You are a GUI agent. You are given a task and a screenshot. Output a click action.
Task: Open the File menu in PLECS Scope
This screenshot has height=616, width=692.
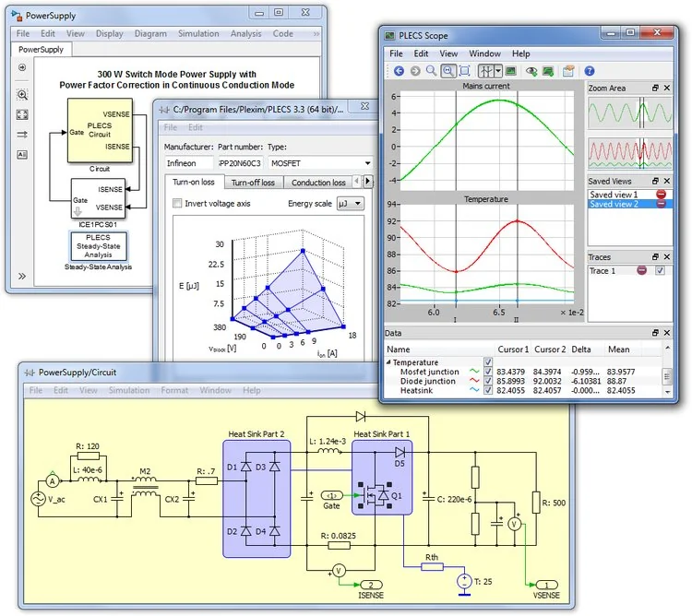[x=396, y=53]
